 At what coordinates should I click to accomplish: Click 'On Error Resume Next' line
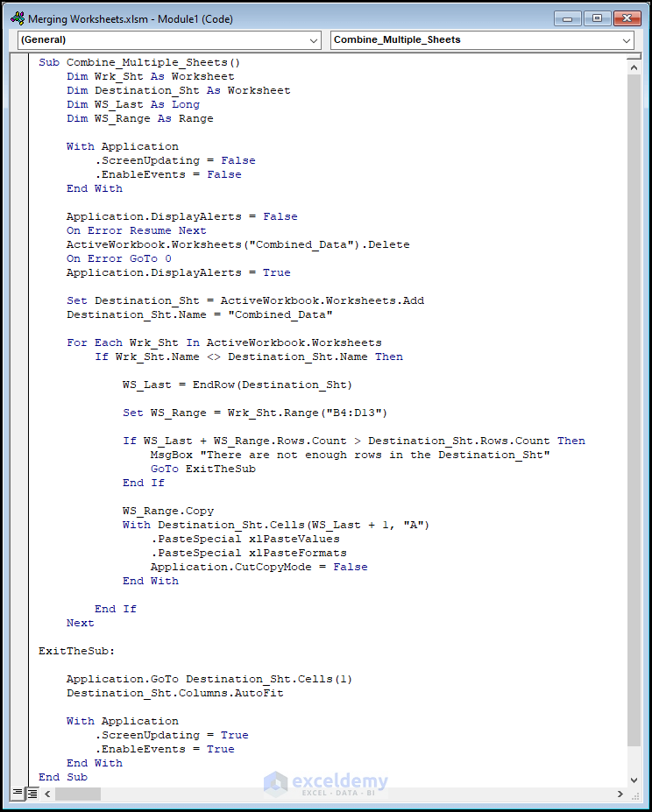137,229
